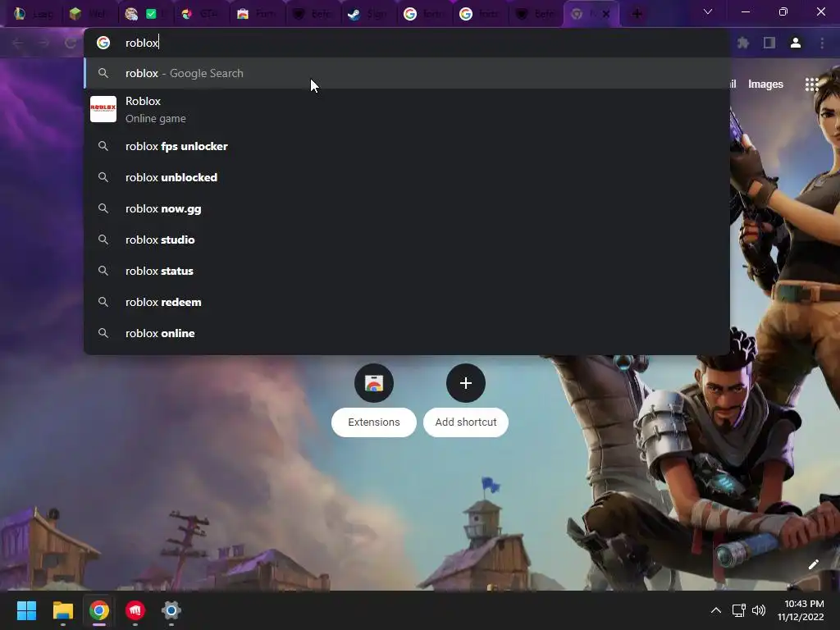
Task: Open the GTA tab with pinwheel icon
Action: (202, 14)
